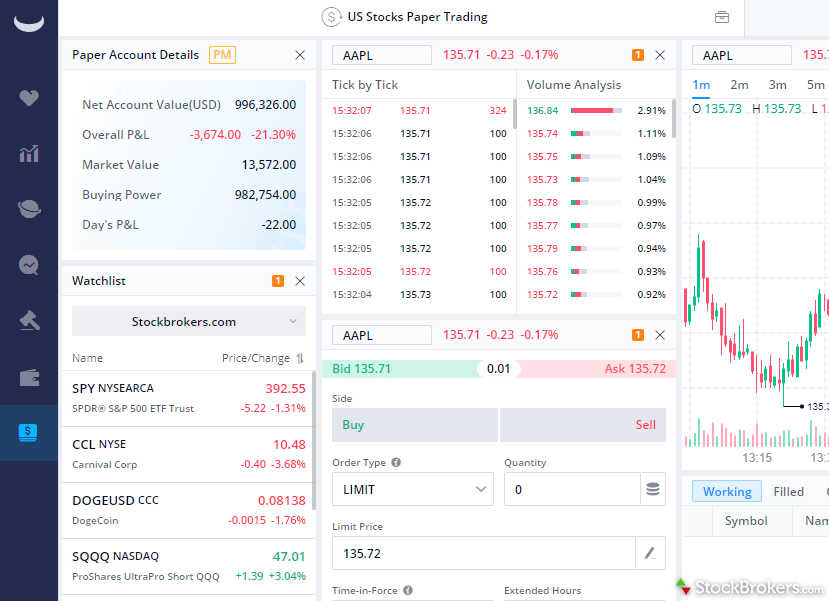The image size is (829, 601).
Task: Click the Time-in-Force info icon
Action: pos(408,590)
